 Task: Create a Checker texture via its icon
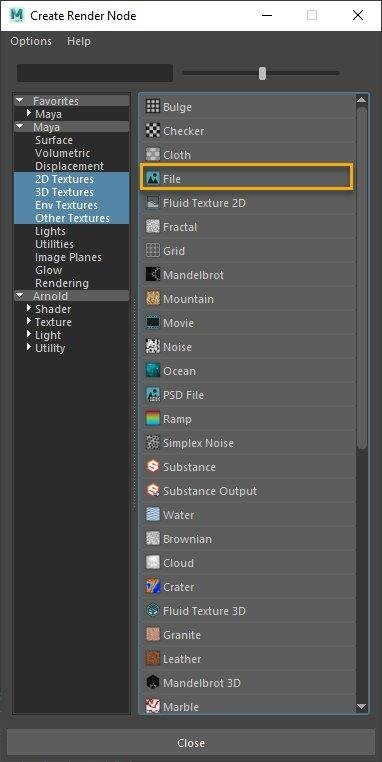(x=153, y=131)
